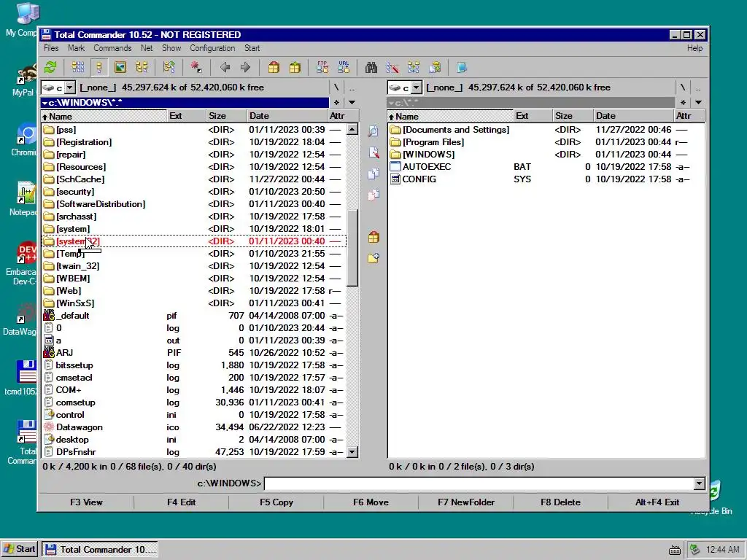
Task: Click the F3 View button
Action: 86,502
